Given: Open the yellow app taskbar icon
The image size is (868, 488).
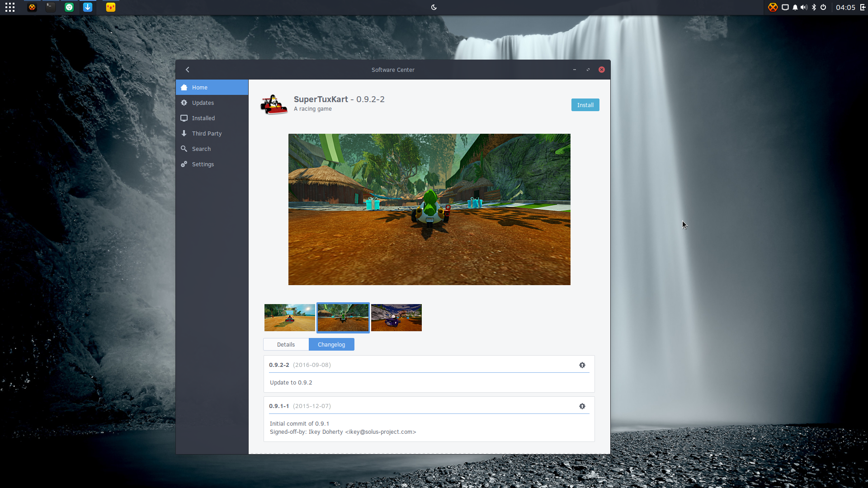Looking at the screenshot, I should pos(111,7).
